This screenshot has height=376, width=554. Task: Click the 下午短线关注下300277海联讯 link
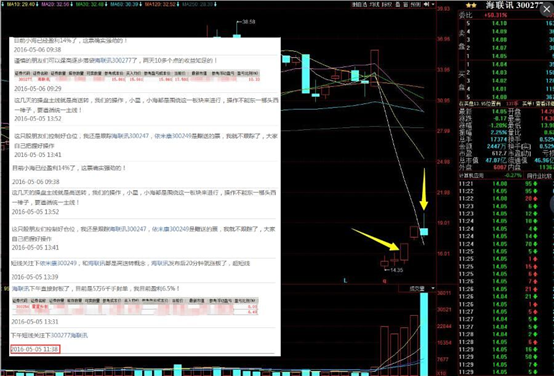coord(49,335)
